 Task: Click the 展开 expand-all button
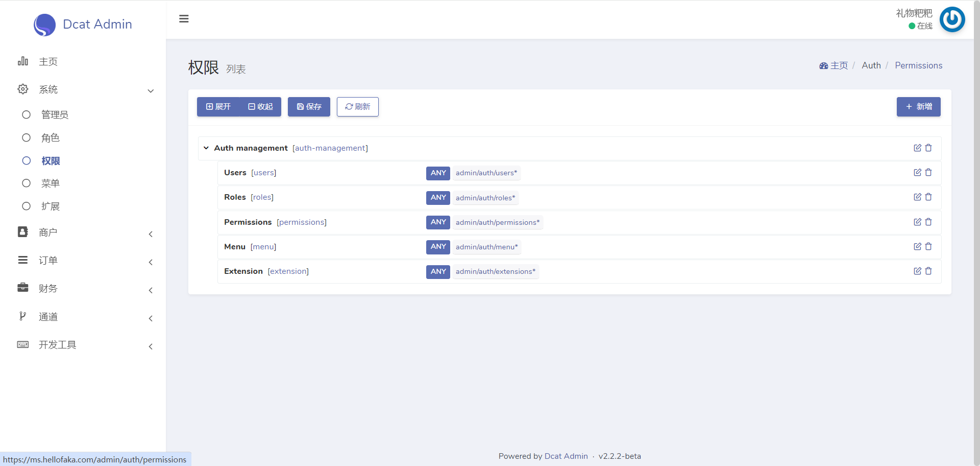[x=218, y=107]
